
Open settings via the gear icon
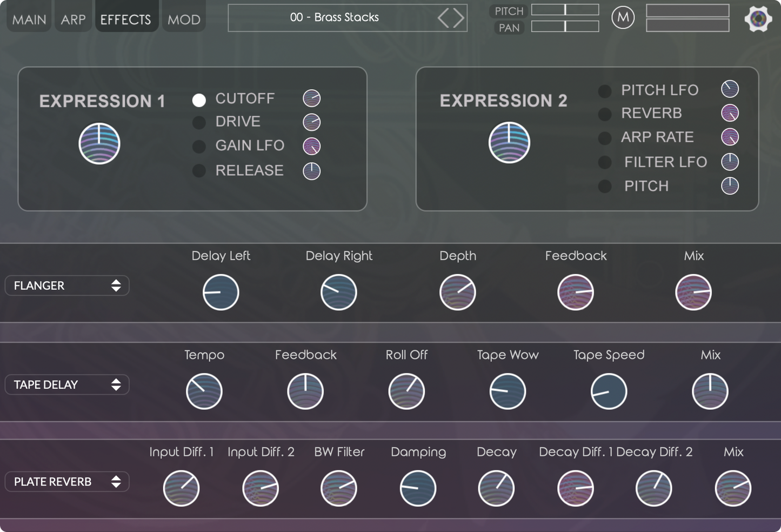point(758,19)
